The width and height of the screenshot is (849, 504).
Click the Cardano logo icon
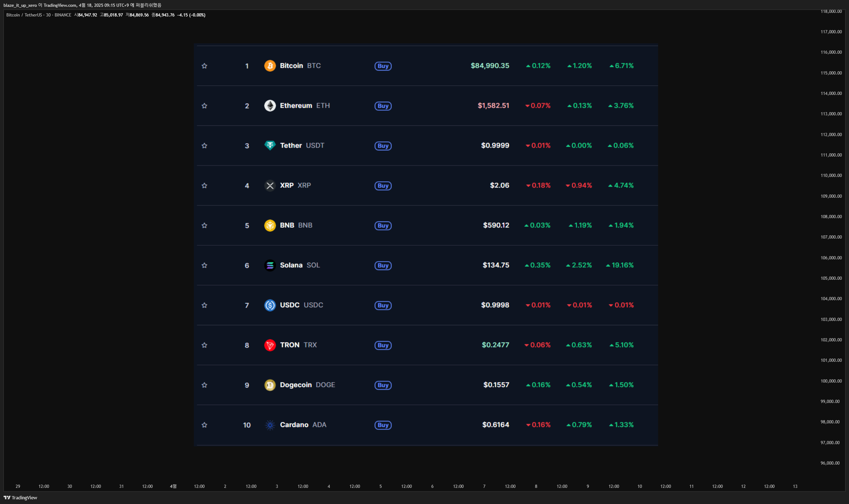[270, 425]
